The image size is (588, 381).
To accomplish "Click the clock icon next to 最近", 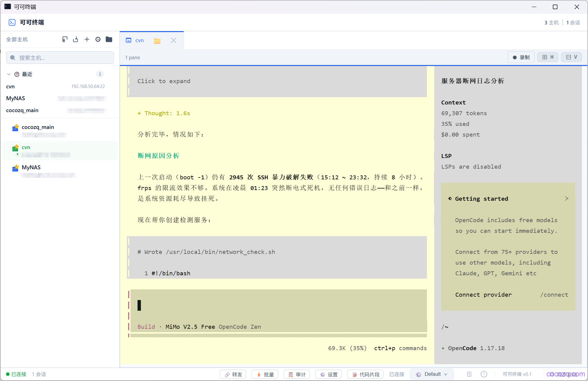I will 17,74.
